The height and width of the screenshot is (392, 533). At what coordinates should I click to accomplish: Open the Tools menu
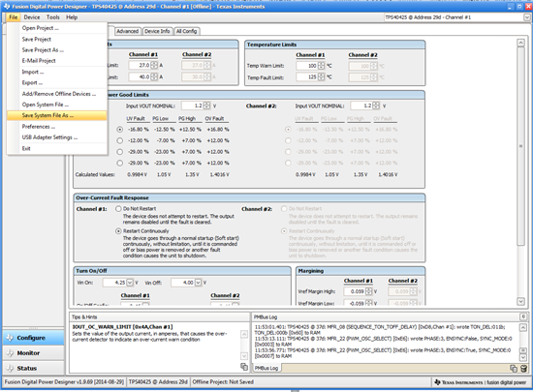(x=53, y=17)
